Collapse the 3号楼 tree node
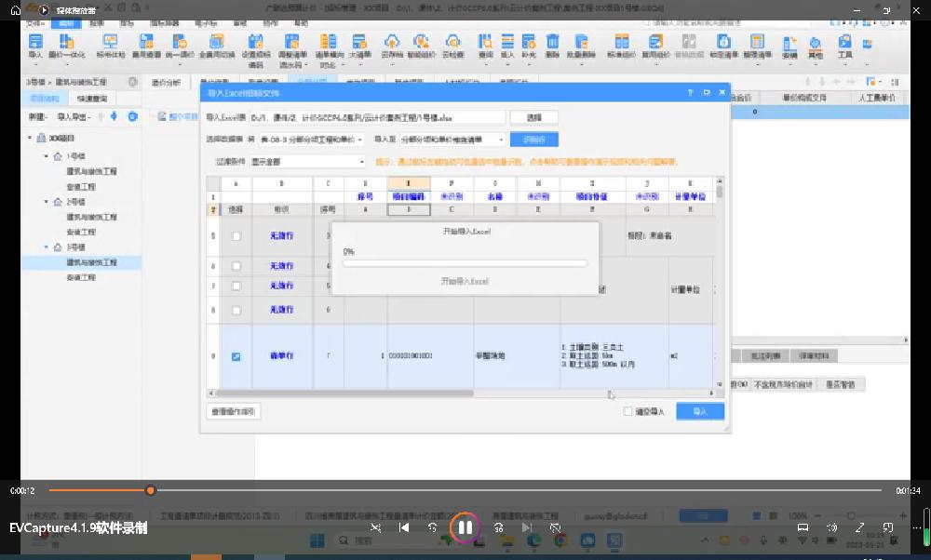 coord(47,247)
